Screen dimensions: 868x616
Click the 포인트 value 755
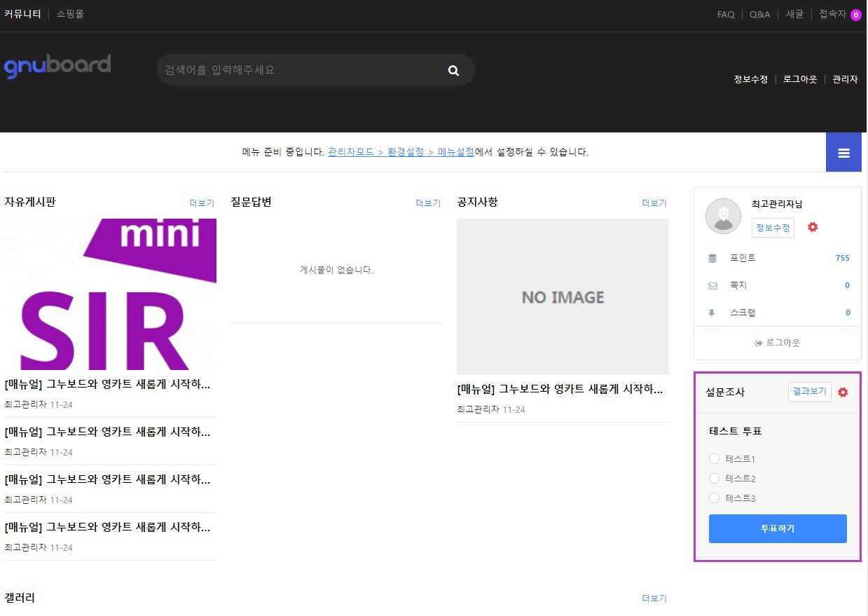coord(842,258)
